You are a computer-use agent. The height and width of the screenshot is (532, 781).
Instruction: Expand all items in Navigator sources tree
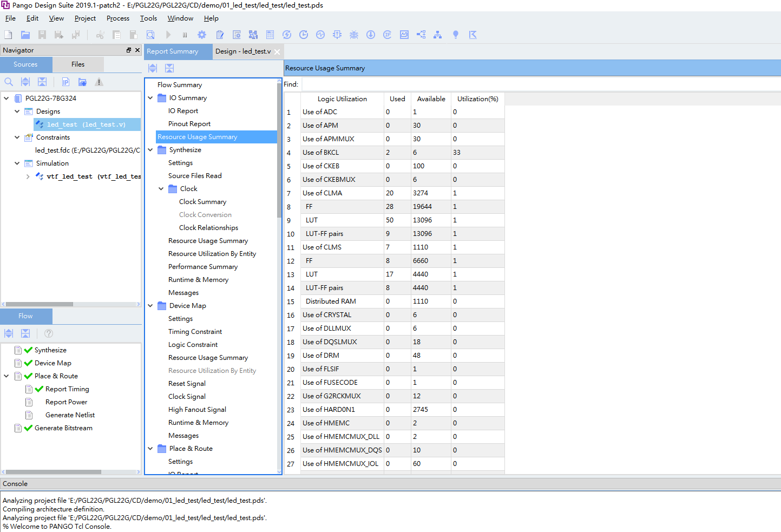point(25,82)
